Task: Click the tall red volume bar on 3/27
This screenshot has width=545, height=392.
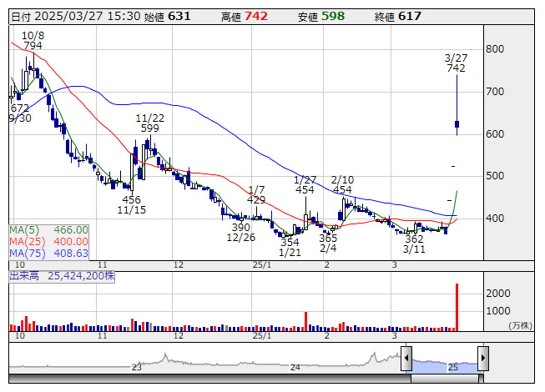Action: [457, 307]
